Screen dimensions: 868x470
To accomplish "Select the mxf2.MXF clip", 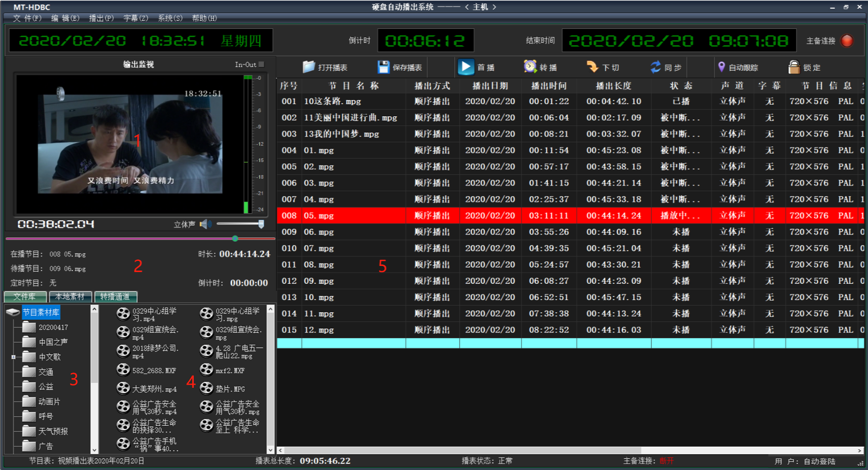I will (222, 371).
